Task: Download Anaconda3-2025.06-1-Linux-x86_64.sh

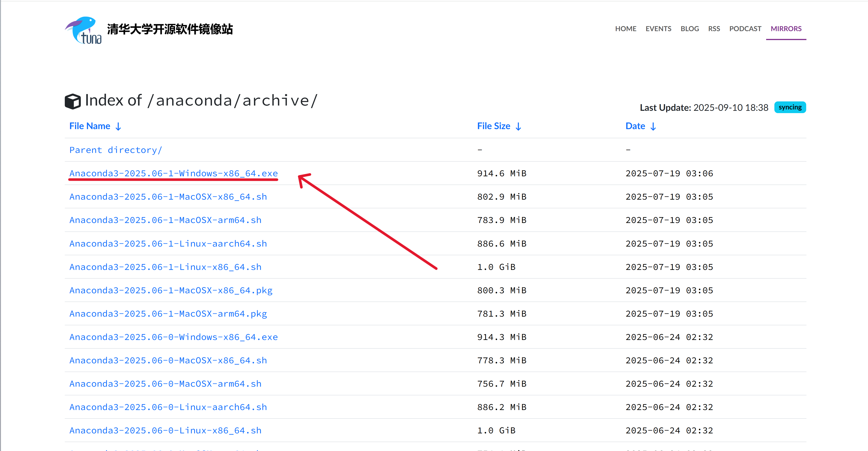Action: 165,267
